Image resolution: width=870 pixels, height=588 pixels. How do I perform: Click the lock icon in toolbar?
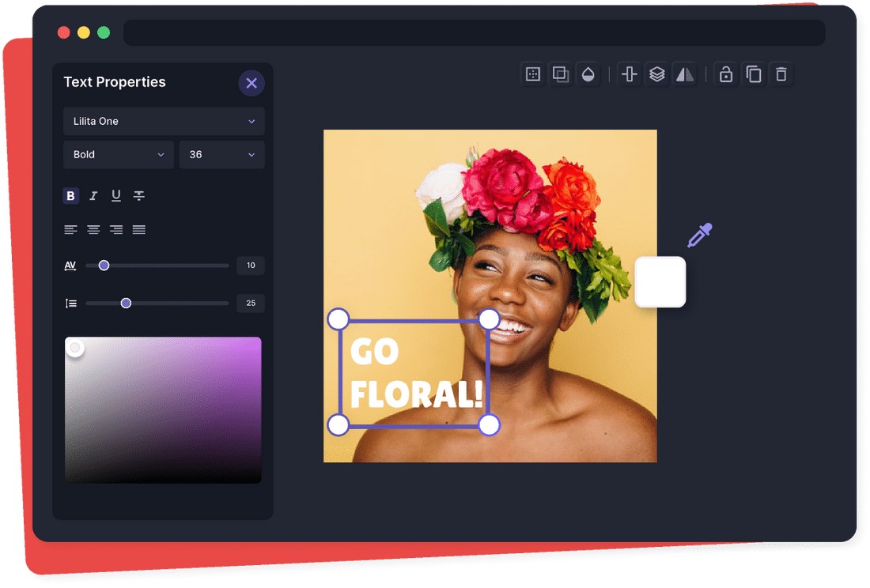(725, 74)
